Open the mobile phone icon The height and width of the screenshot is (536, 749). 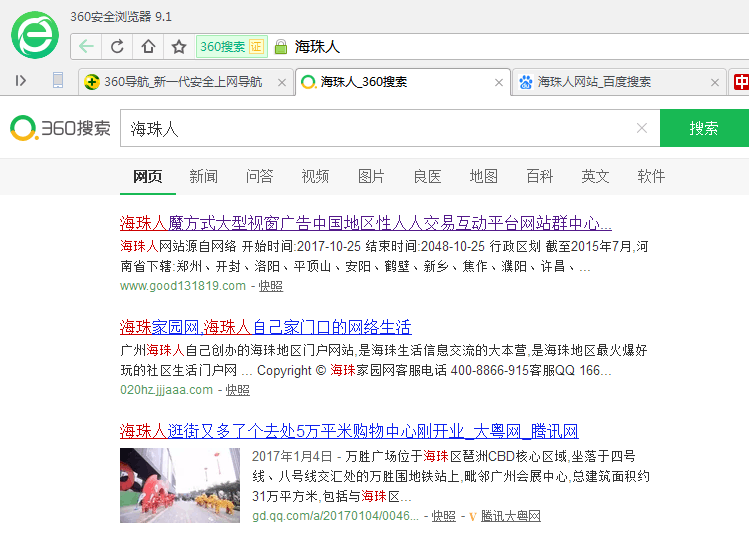coord(58,80)
